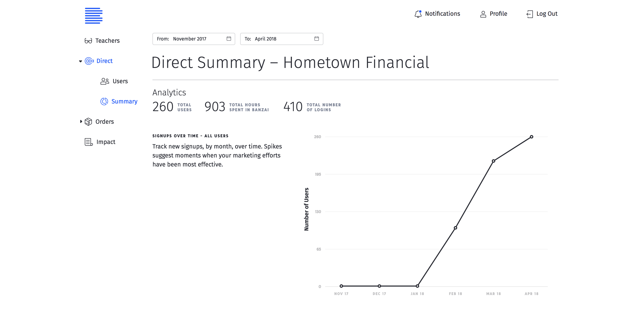Click the TOTAL HOURS SPENT IN BANZAI label
Viewport: 644px width, 319px height.
[249, 107]
